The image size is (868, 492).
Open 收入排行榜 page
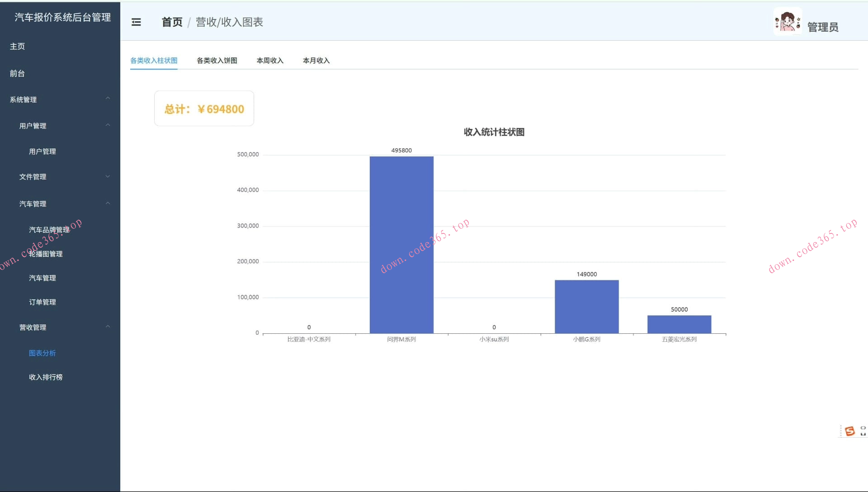pos(46,377)
